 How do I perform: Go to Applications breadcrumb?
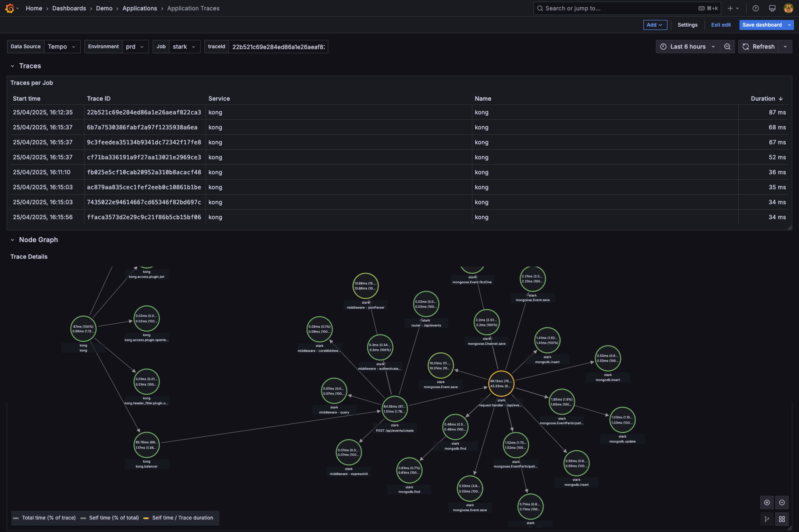(139, 8)
